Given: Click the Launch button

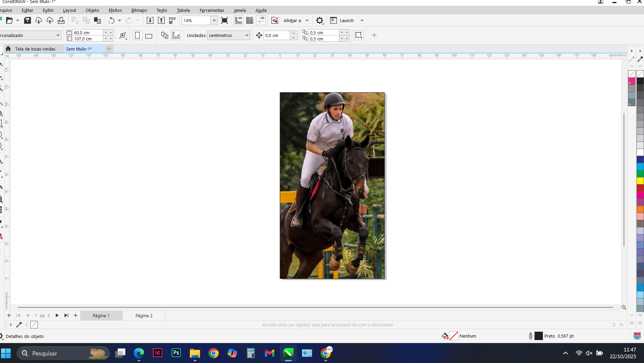Looking at the screenshot, I should pyautogui.click(x=346, y=20).
